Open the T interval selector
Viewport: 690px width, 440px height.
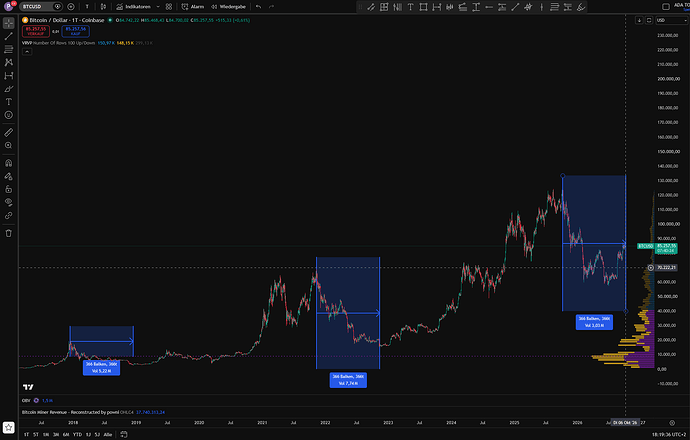[87, 7]
